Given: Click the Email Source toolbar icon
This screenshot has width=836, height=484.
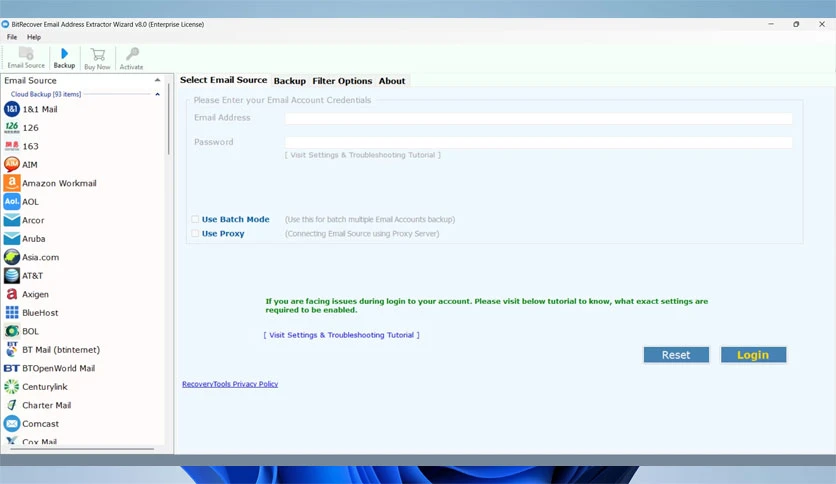Looking at the screenshot, I should [x=26, y=54].
